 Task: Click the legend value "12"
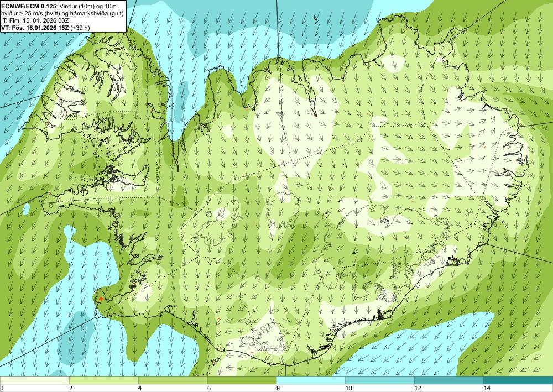point(418,389)
